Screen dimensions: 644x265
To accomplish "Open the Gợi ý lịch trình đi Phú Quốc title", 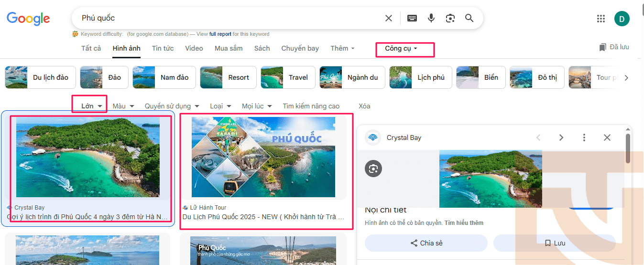I will 87,217.
